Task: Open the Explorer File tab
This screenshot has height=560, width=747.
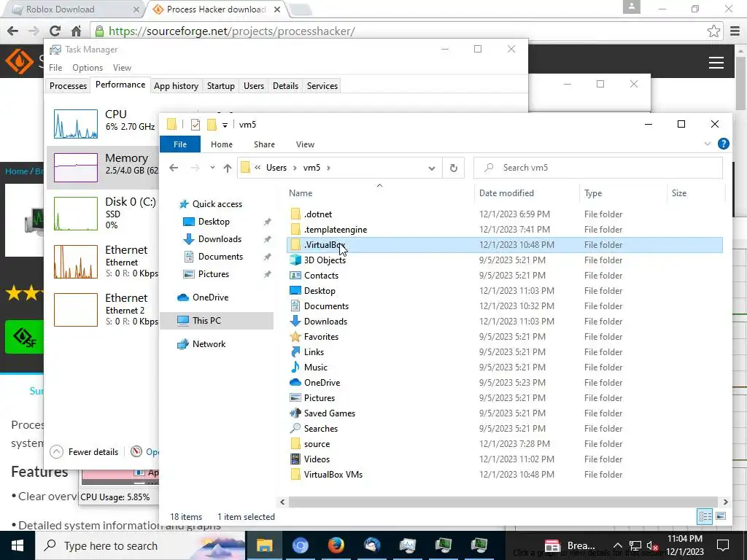Action: (180, 144)
